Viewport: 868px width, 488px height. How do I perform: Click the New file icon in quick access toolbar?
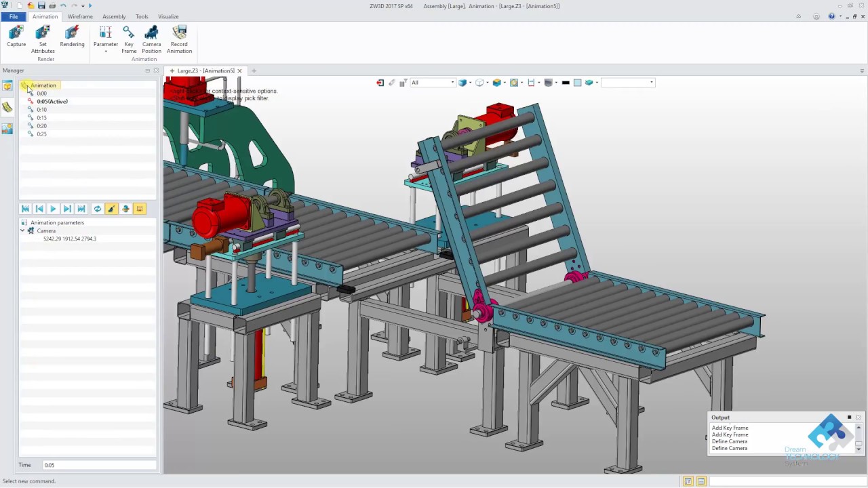click(x=20, y=5)
